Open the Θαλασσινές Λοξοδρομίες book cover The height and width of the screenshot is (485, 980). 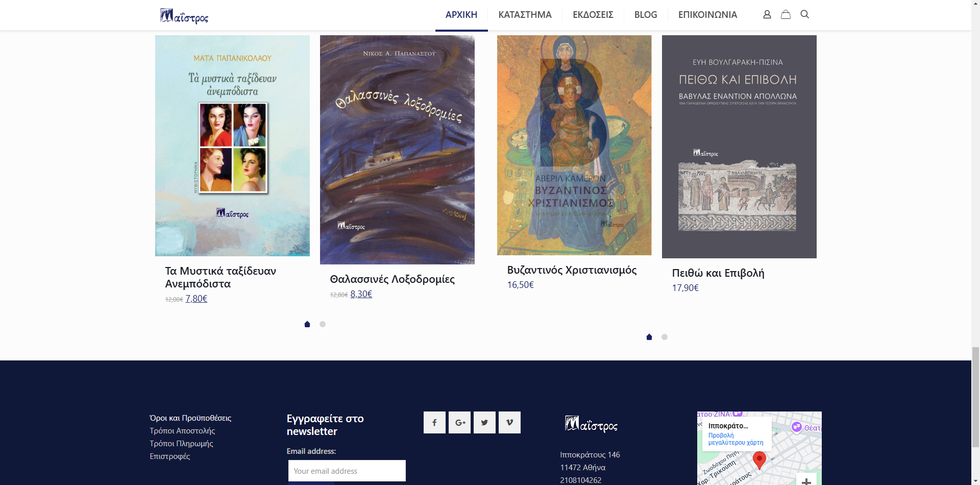pyautogui.click(x=397, y=150)
